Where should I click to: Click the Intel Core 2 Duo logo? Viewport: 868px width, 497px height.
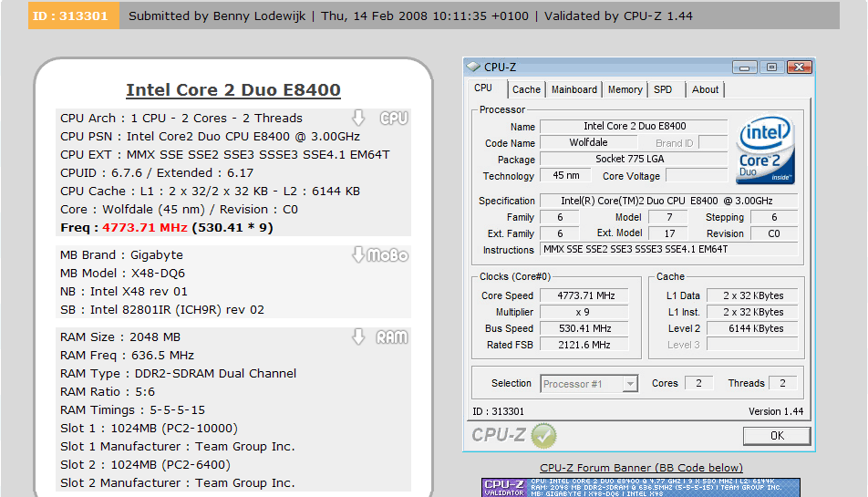pyautogui.click(x=765, y=150)
